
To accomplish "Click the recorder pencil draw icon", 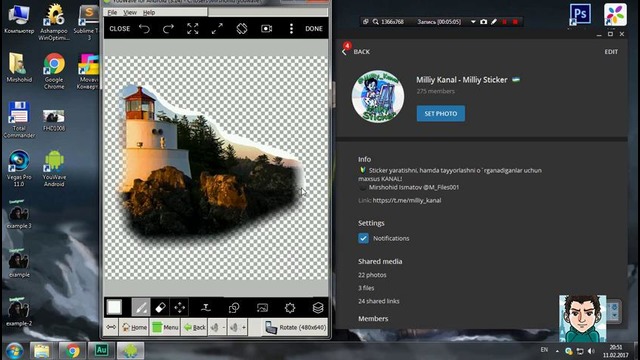I will pos(494,22).
